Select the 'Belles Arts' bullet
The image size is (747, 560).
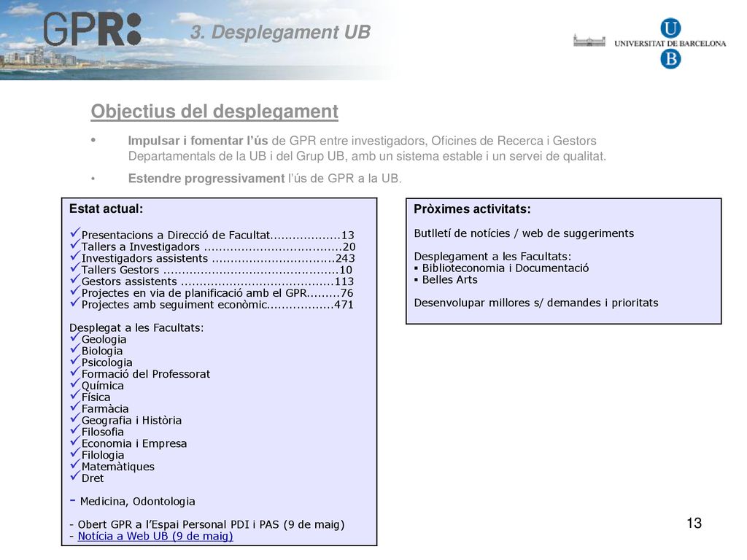coord(446,279)
